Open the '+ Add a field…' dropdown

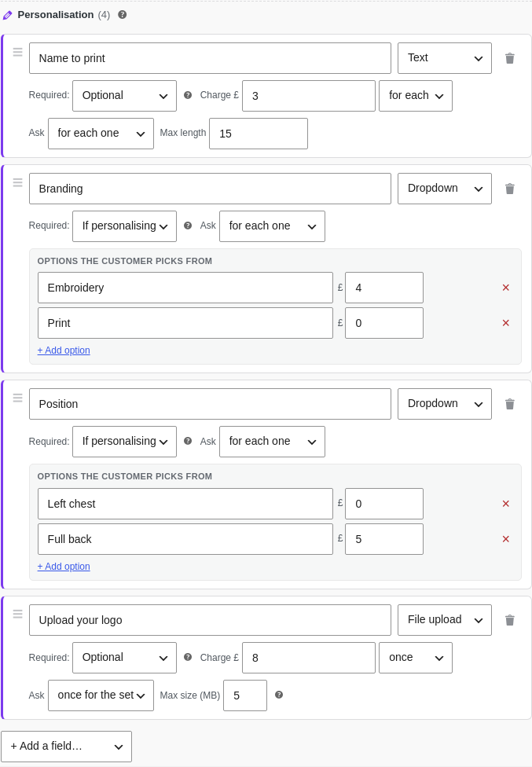(66, 747)
